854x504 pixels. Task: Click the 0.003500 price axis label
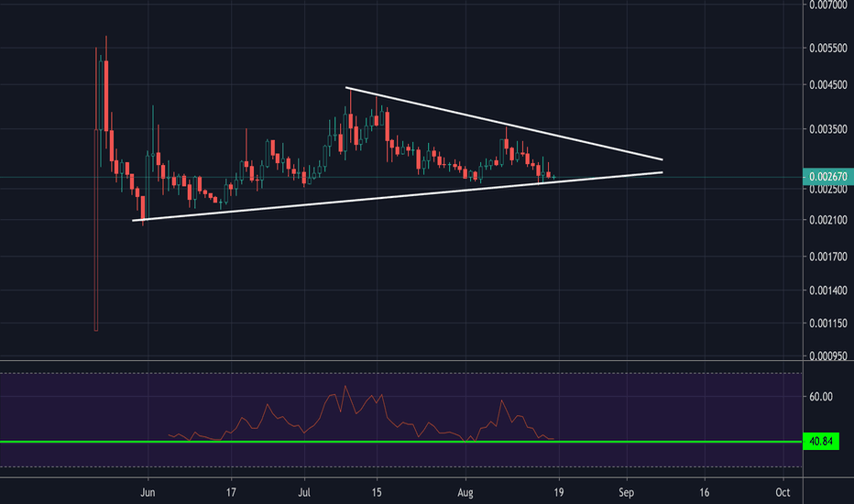827,129
